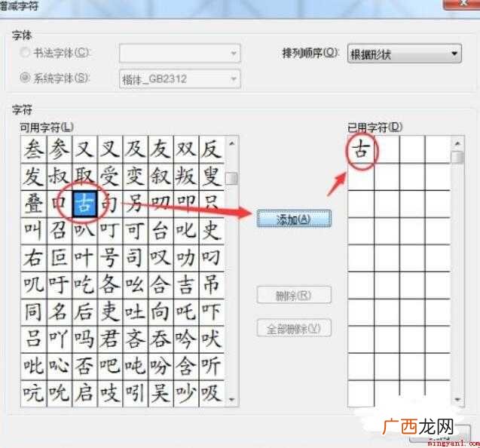Click down arrow of 已用字符 list scrollbar
This screenshot has width=480, height=448.
[457, 399]
